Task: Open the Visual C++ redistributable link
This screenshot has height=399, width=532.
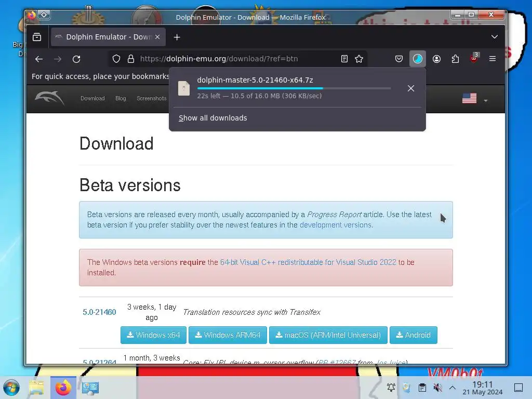Action: click(308, 262)
